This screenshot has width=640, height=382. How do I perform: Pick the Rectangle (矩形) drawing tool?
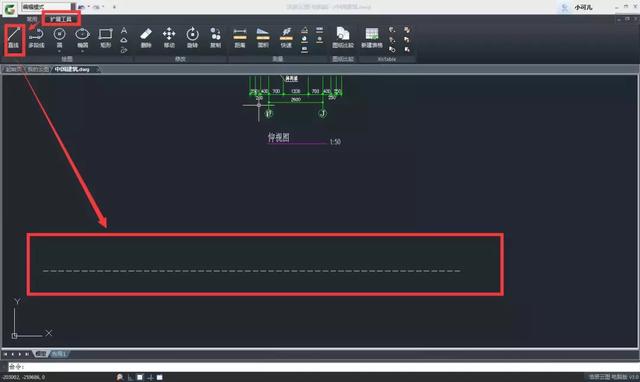[x=105, y=38]
